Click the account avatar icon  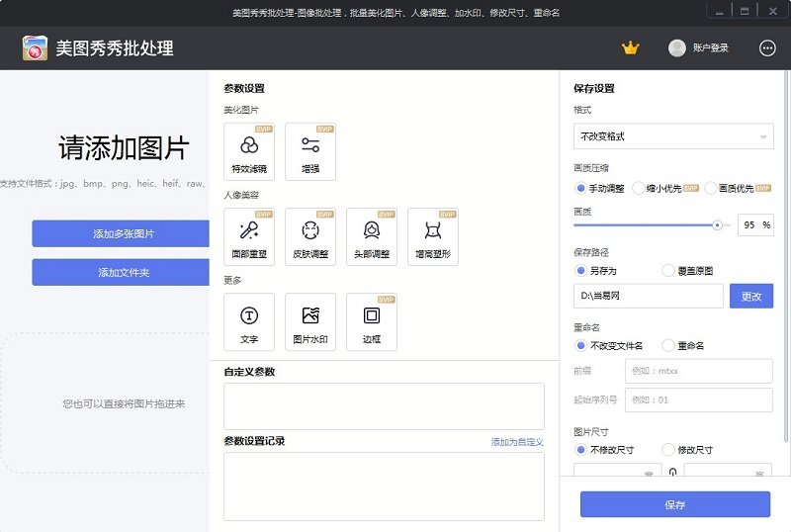pyautogui.click(x=677, y=47)
